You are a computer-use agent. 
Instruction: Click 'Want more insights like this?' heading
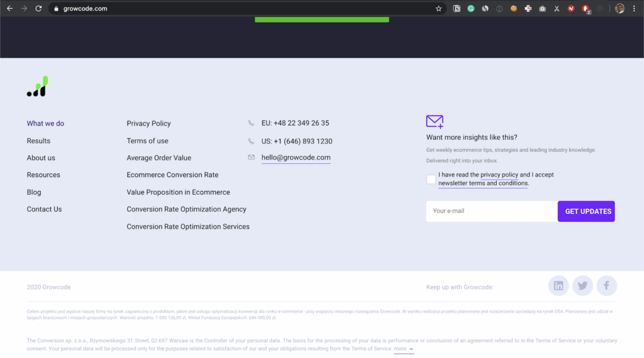click(472, 138)
